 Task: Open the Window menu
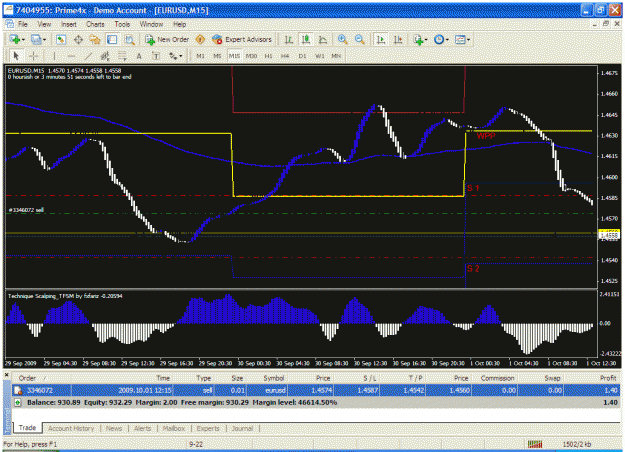[151, 24]
